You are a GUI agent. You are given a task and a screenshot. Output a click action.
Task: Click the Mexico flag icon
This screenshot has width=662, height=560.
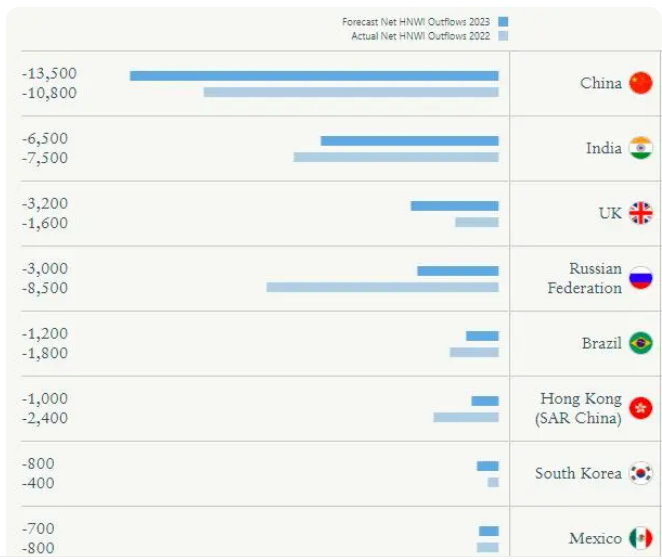click(640, 538)
